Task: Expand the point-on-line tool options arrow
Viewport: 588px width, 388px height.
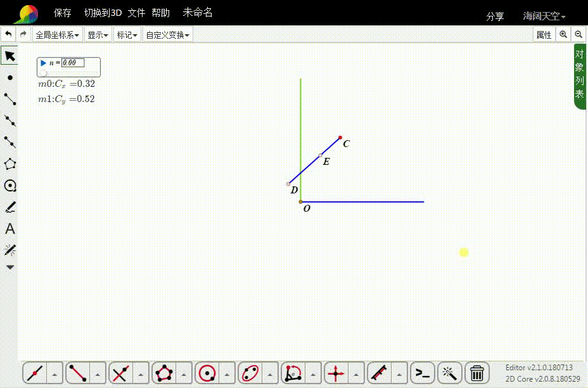Action: pyautogui.click(x=54, y=374)
